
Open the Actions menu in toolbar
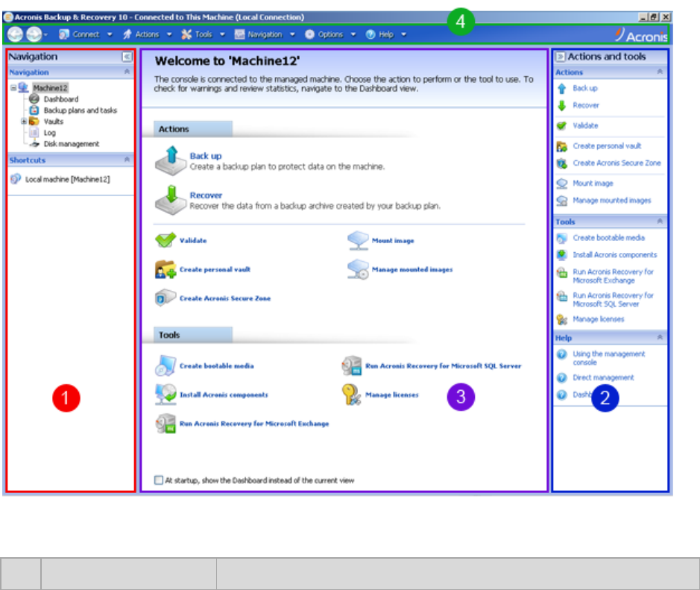[148, 34]
